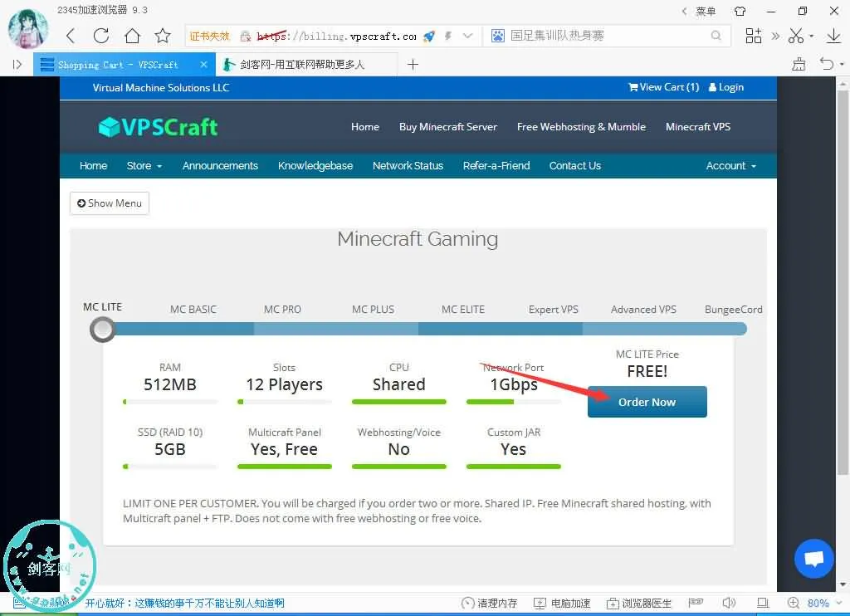Open the scissors screenshot tool
850x616 pixels.
pos(796,36)
